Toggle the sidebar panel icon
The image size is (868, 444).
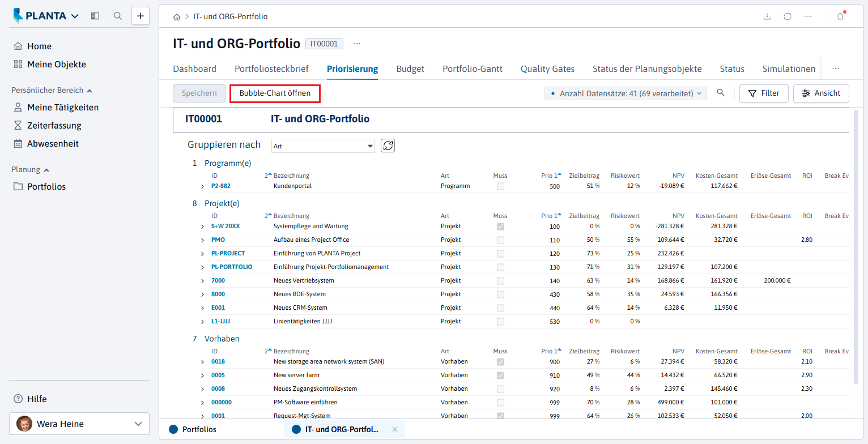(95, 16)
